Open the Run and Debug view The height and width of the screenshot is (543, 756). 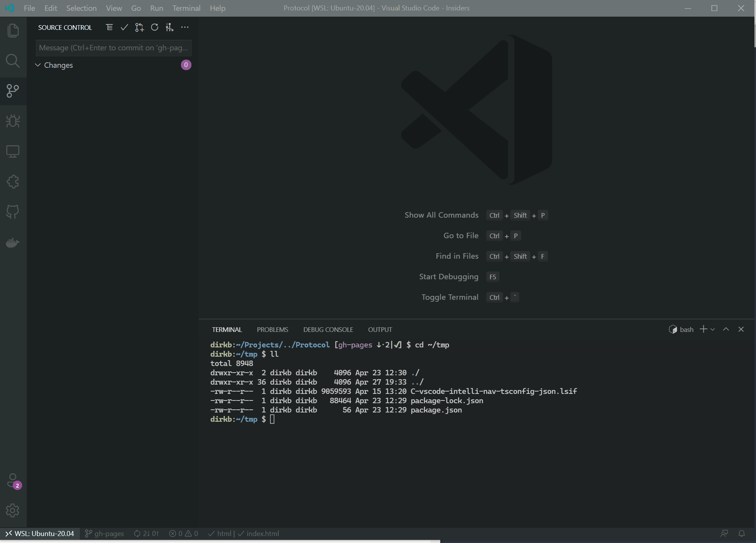click(x=13, y=121)
